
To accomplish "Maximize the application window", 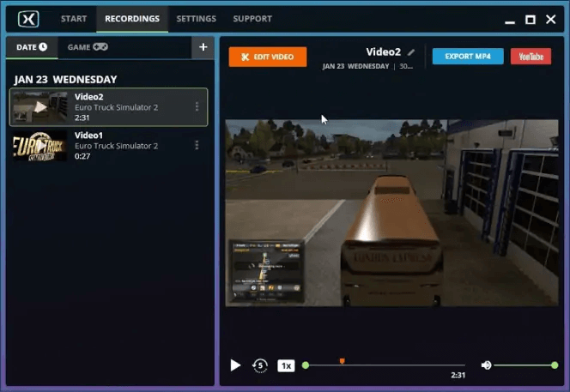I will [x=531, y=19].
